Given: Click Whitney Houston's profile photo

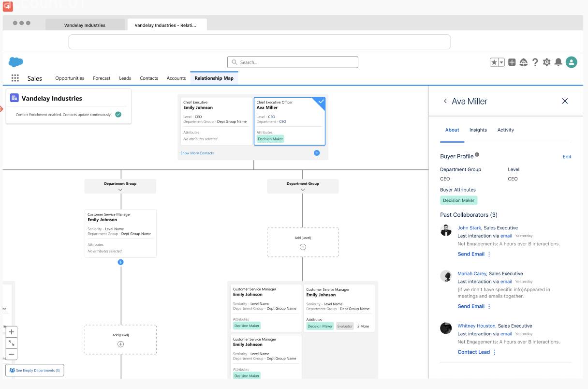Looking at the screenshot, I should [446, 328].
